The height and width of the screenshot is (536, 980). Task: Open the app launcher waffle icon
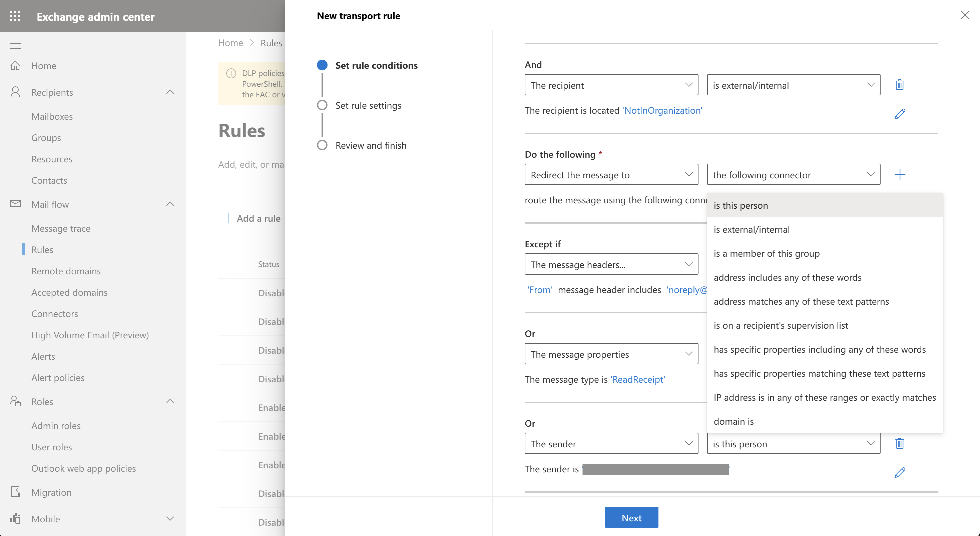point(15,16)
